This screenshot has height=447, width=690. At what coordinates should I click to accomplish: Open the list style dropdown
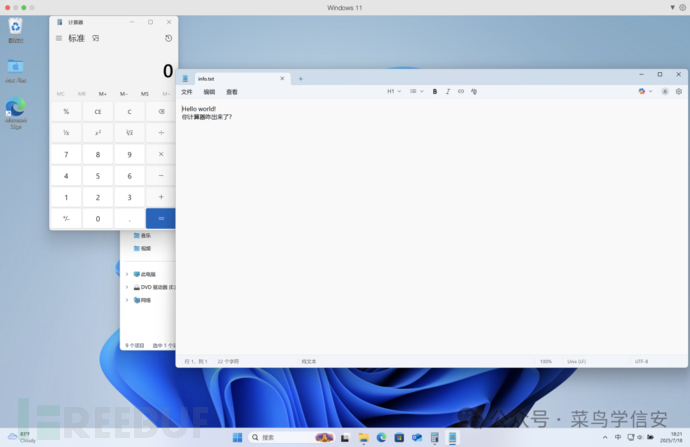click(x=416, y=92)
